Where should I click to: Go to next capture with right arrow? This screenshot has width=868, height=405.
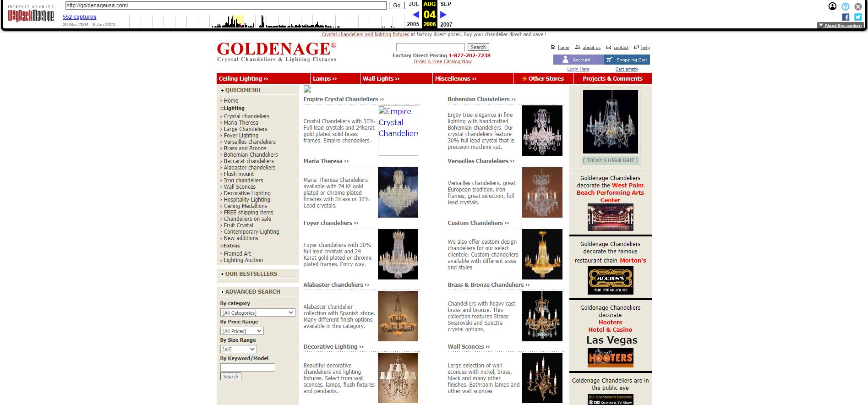coord(443,15)
